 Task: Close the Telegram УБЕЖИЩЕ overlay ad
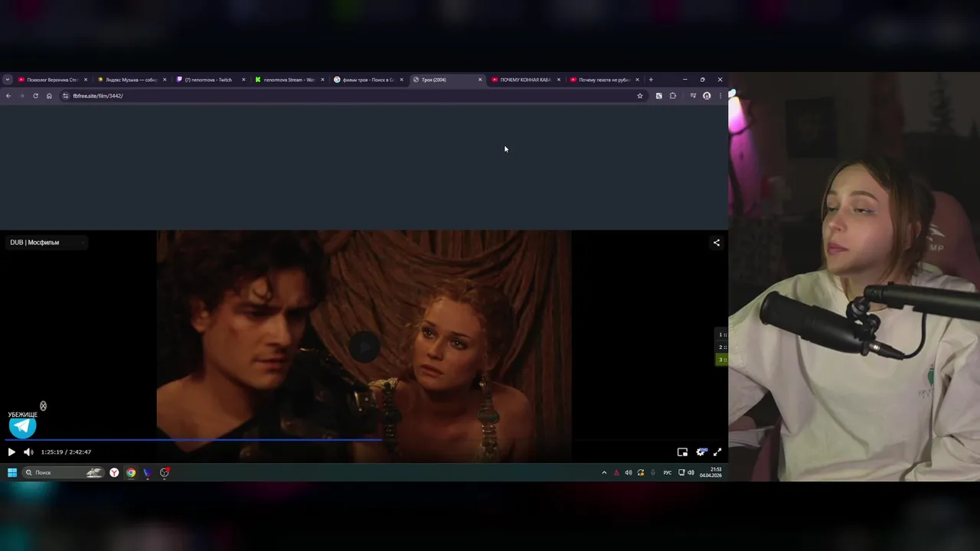pos(43,406)
